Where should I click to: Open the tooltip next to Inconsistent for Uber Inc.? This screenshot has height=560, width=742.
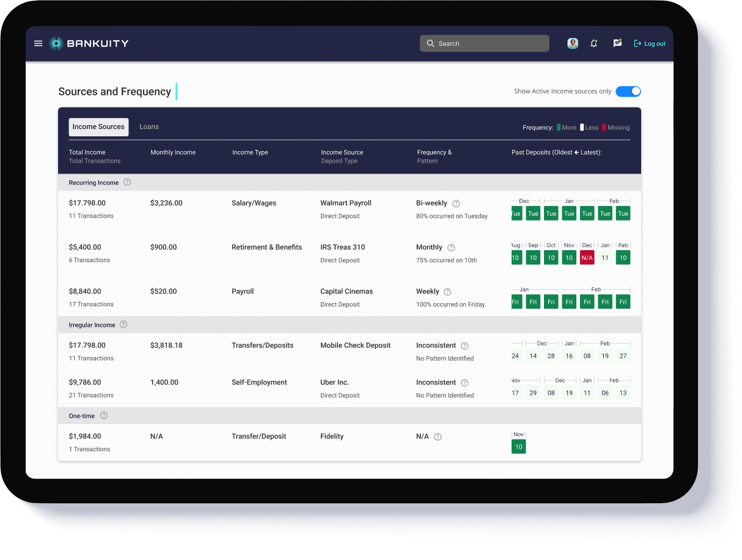tap(465, 382)
